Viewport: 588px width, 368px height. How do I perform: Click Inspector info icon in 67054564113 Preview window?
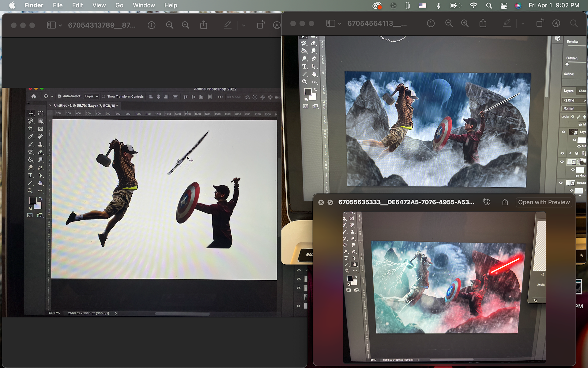click(x=431, y=23)
